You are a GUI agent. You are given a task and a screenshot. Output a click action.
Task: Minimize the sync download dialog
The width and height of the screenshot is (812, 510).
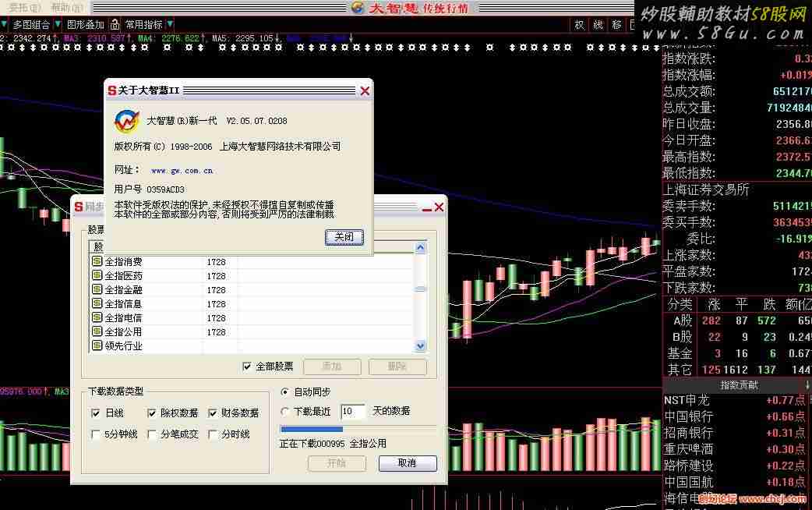point(427,208)
